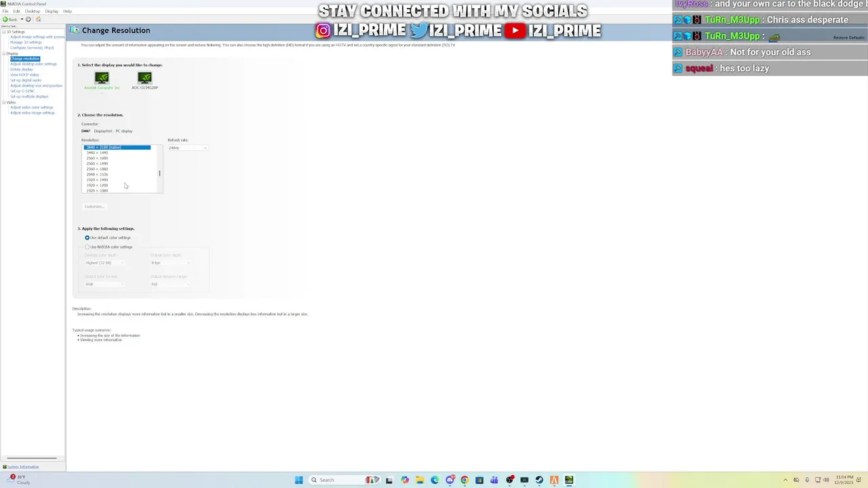This screenshot has height=488, width=868.
Task: Open the Desktop menu
Action: (x=32, y=12)
